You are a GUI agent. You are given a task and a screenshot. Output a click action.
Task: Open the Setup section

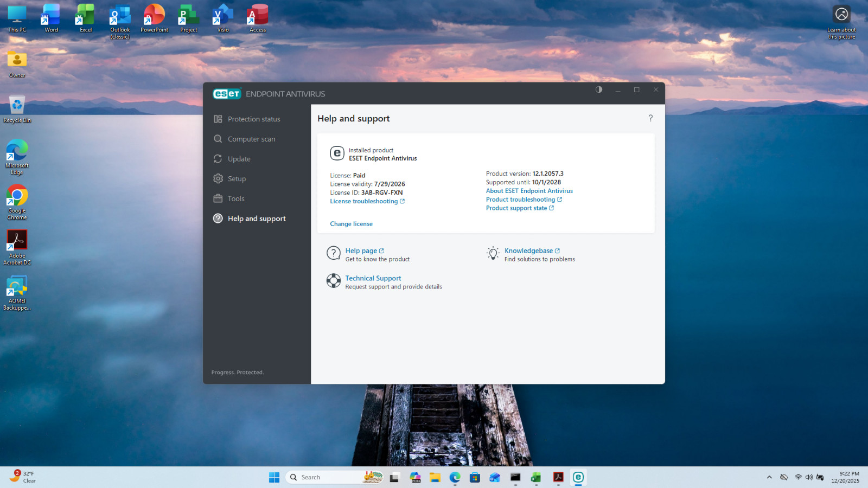237,178
